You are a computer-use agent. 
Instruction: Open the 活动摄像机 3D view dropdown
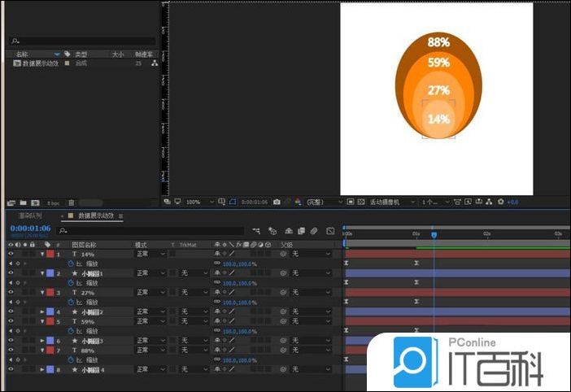[392, 202]
